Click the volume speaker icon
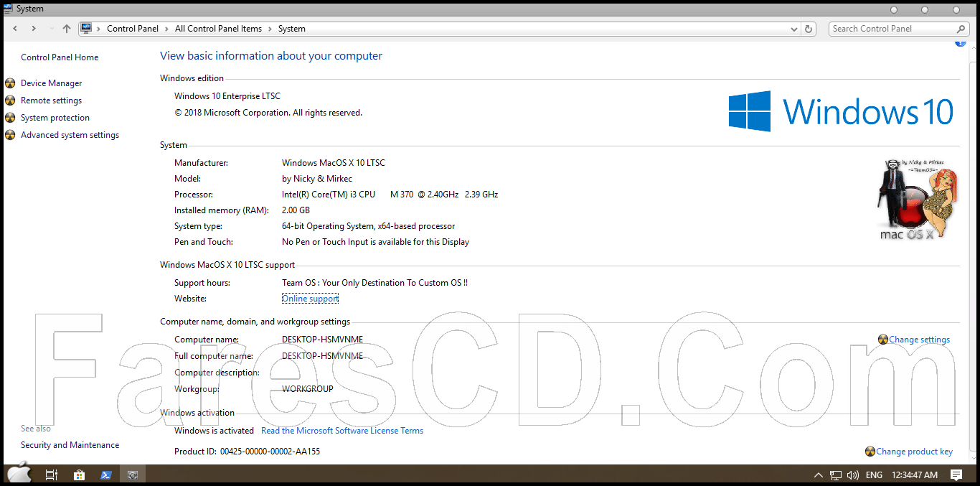Screen dimensions: 980x486 (x=853, y=475)
